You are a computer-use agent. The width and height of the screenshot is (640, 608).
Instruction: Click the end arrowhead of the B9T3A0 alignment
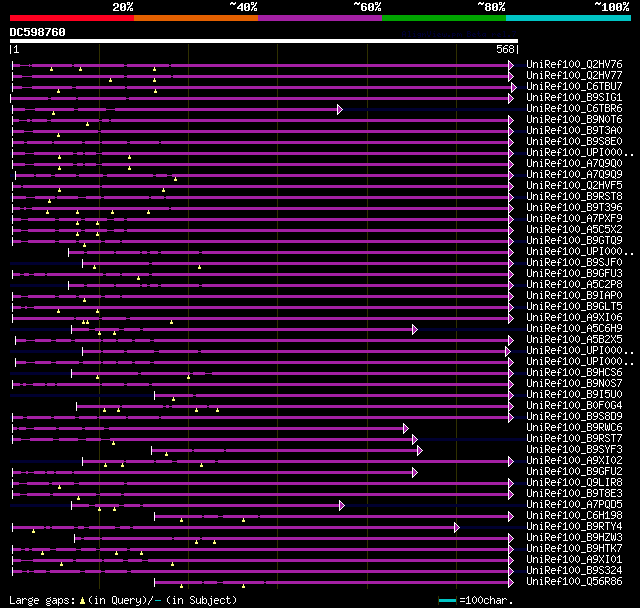tap(511, 131)
